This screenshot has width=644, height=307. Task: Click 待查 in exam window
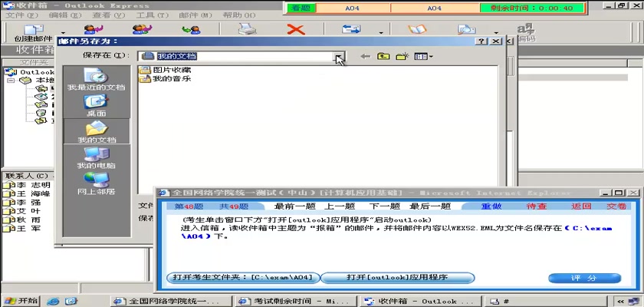coord(537,206)
